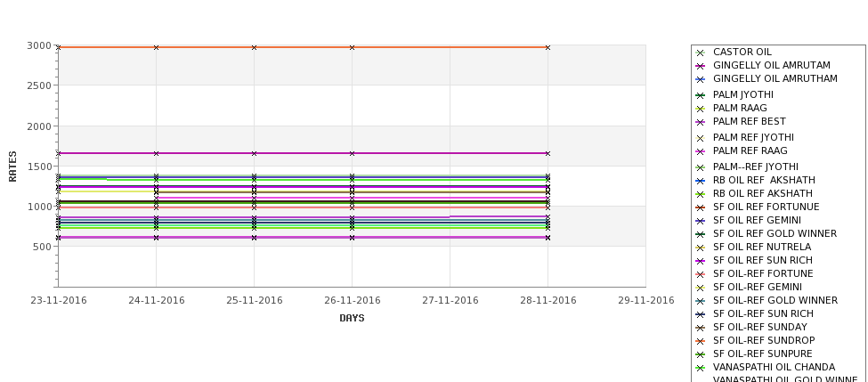Image resolution: width=868 pixels, height=382 pixels.
Task: Click the orange top line point at 24-11-2016
Action: click(x=156, y=47)
